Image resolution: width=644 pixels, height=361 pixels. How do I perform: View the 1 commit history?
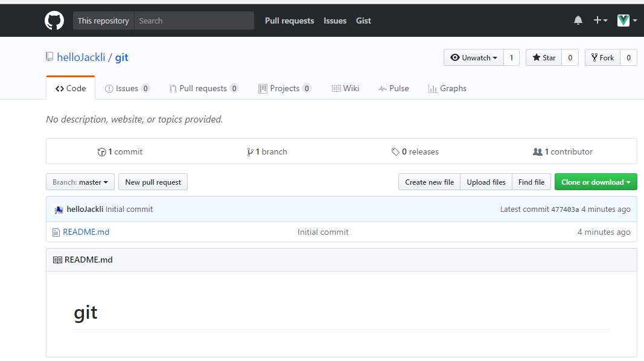(120, 152)
